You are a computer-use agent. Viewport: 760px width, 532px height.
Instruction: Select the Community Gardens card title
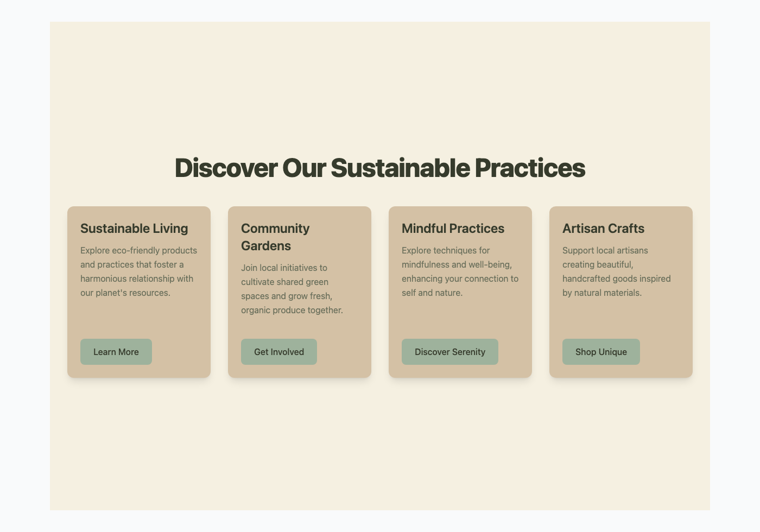[274, 237]
